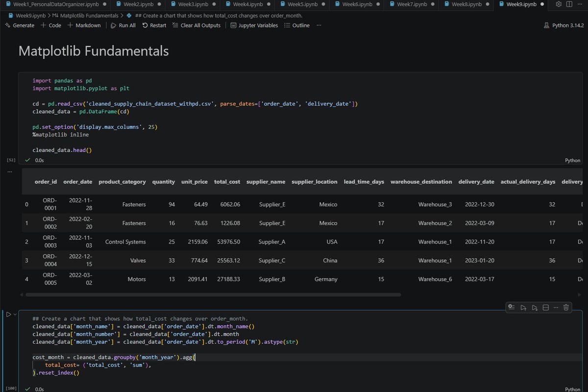Click Matplotlib Fundamentals breadcrumb
588x392 pixels.
coord(86,15)
